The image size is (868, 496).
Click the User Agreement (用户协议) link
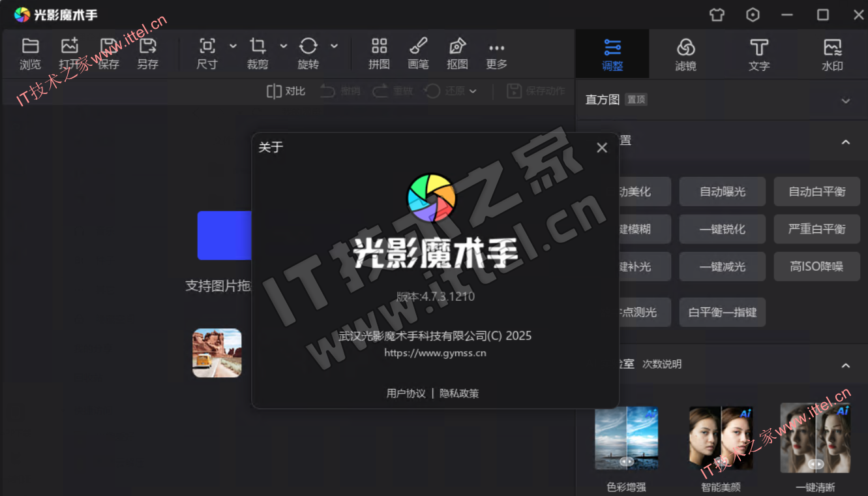tap(406, 394)
